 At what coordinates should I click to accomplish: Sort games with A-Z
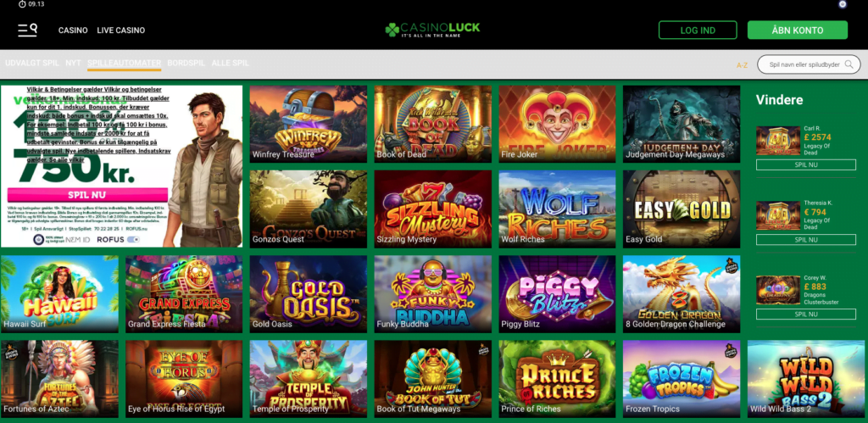click(742, 65)
